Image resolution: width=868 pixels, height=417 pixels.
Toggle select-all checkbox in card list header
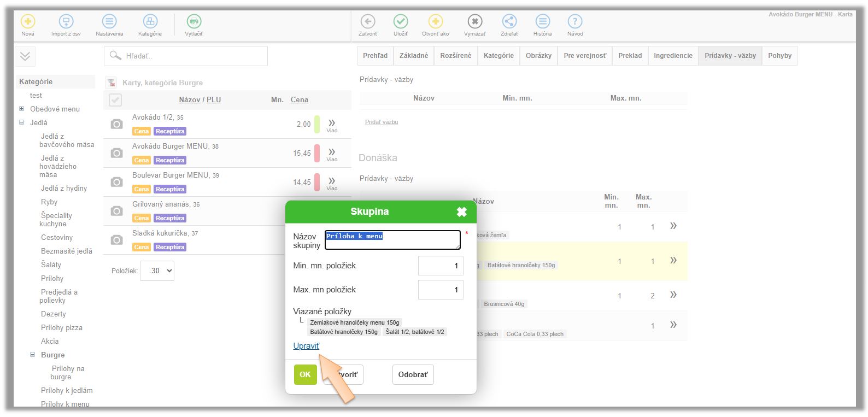(115, 100)
